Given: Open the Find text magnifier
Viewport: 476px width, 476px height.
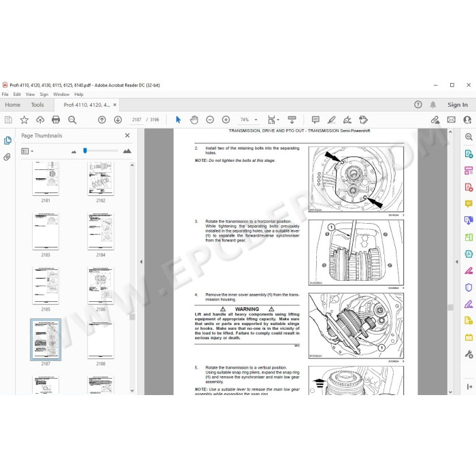Looking at the screenshot, I should click(72, 120).
